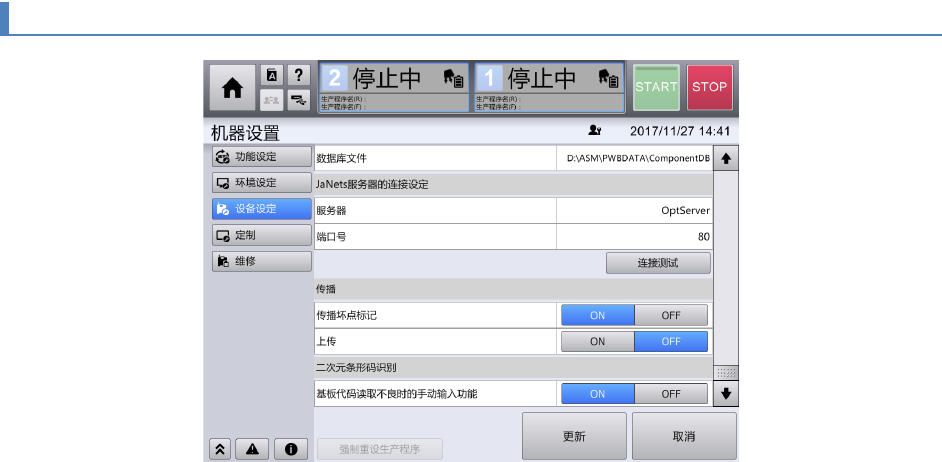Click the 机器设置 page title
Viewport: 942px width, 462px height.
[x=245, y=133]
